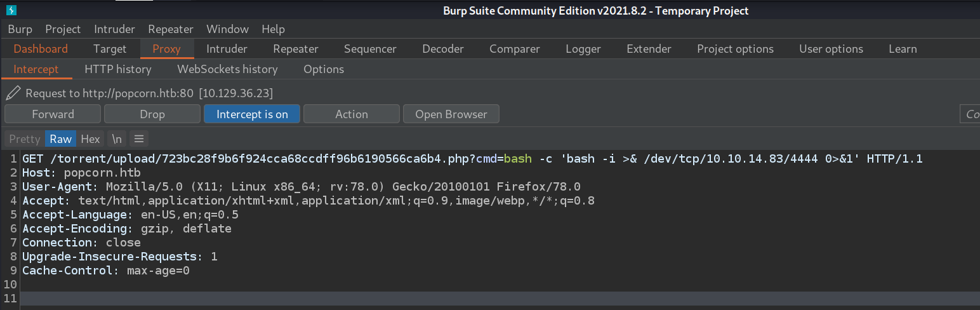Screen dimensions: 980x310
Task: Switch to the Target tab
Action: point(110,49)
